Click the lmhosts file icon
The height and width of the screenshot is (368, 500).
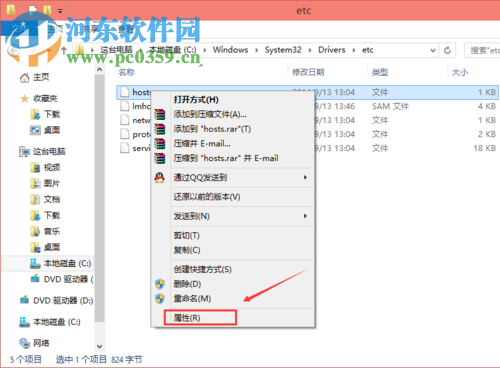tap(125, 106)
